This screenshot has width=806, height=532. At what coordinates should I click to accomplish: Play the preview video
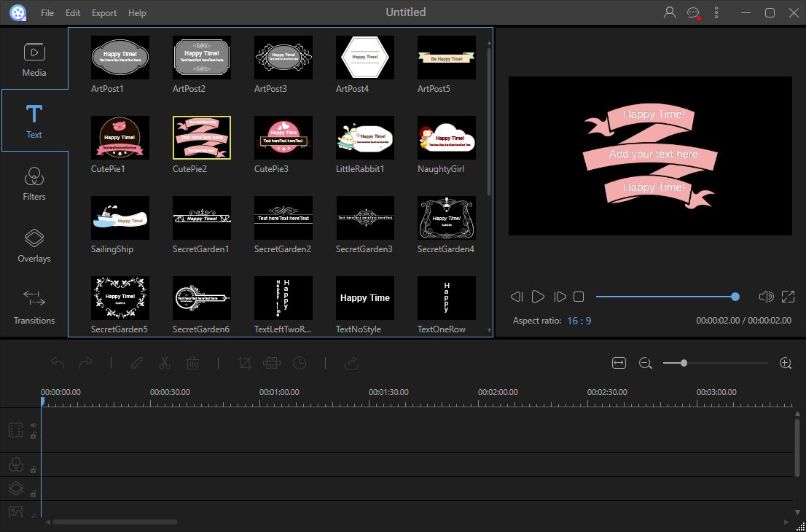pos(538,297)
